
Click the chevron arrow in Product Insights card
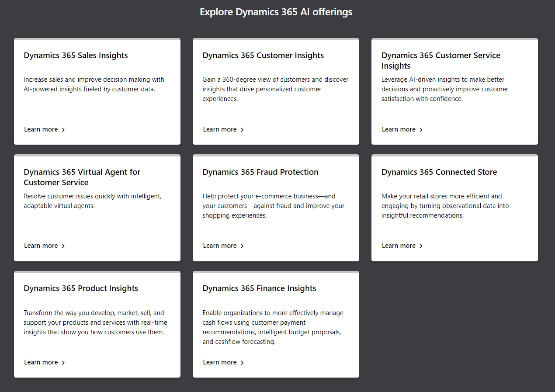[x=63, y=363]
